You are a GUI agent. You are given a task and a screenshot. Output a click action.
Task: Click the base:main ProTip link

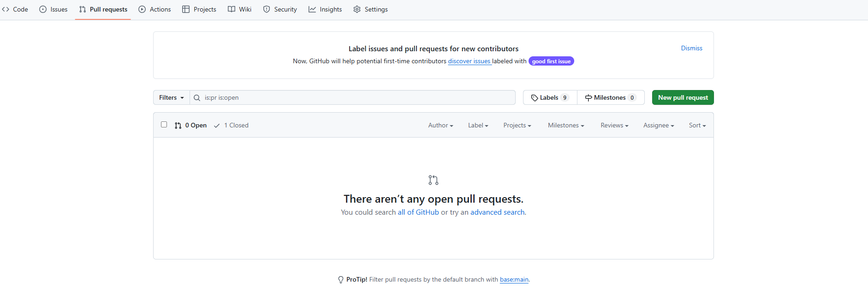pyautogui.click(x=514, y=279)
